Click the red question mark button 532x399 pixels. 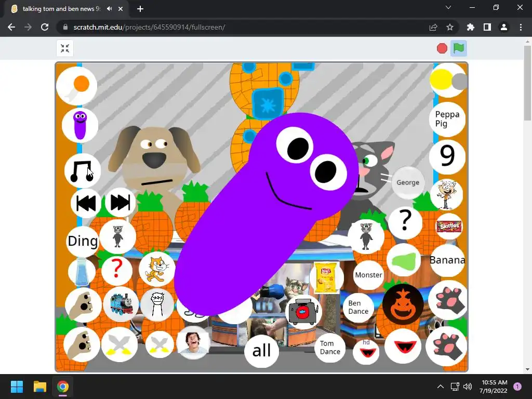coord(117,270)
